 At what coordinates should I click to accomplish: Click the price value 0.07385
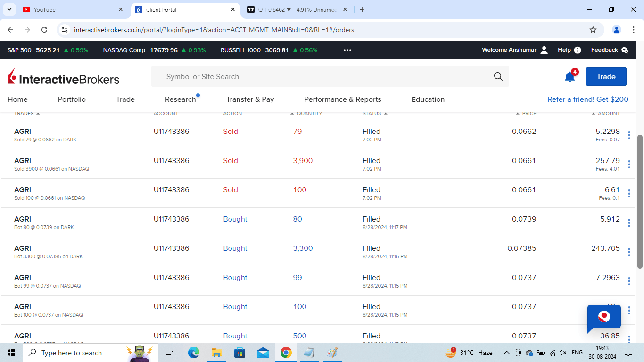click(x=522, y=248)
